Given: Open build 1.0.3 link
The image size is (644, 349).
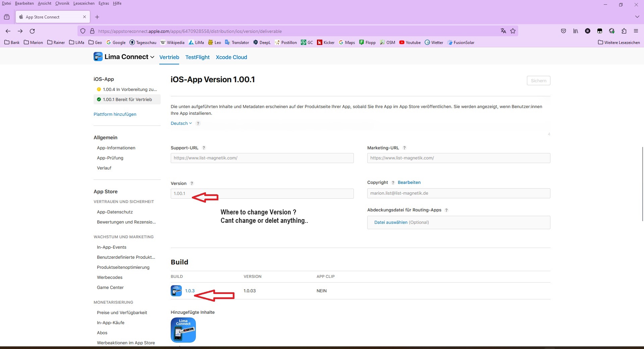Looking at the screenshot, I should click(190, 291).
